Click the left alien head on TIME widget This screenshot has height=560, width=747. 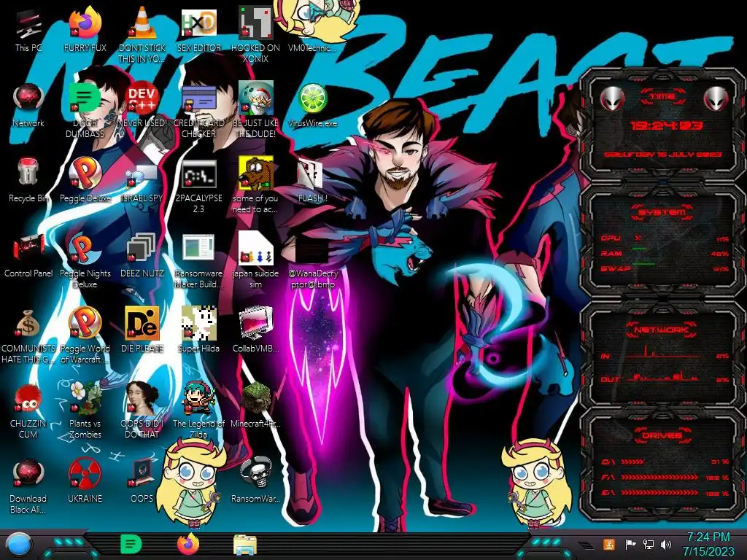[612, 98]
